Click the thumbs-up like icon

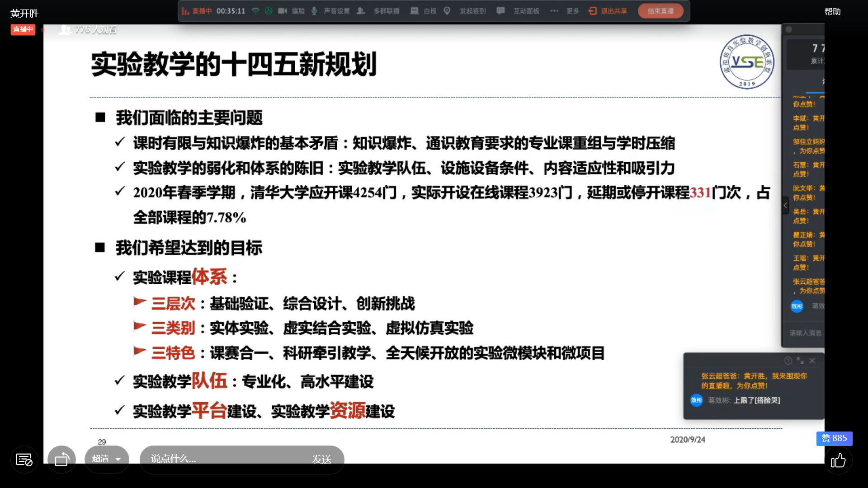[838, 460]
